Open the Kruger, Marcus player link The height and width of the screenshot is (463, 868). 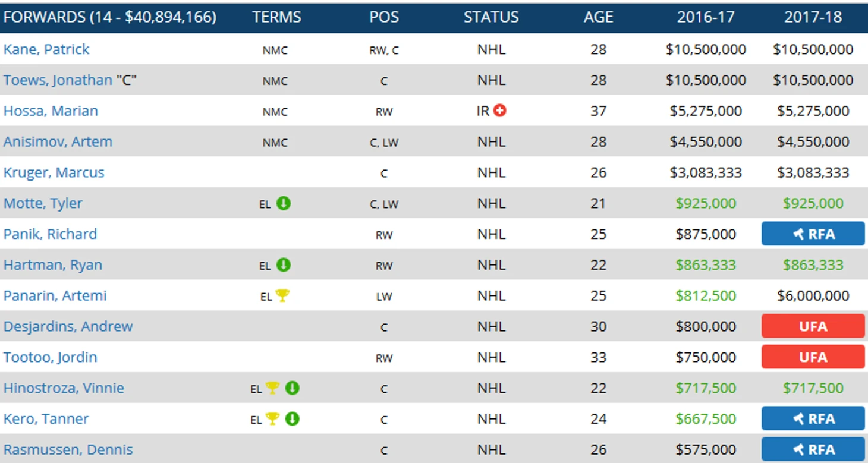[x=54, y=172]
